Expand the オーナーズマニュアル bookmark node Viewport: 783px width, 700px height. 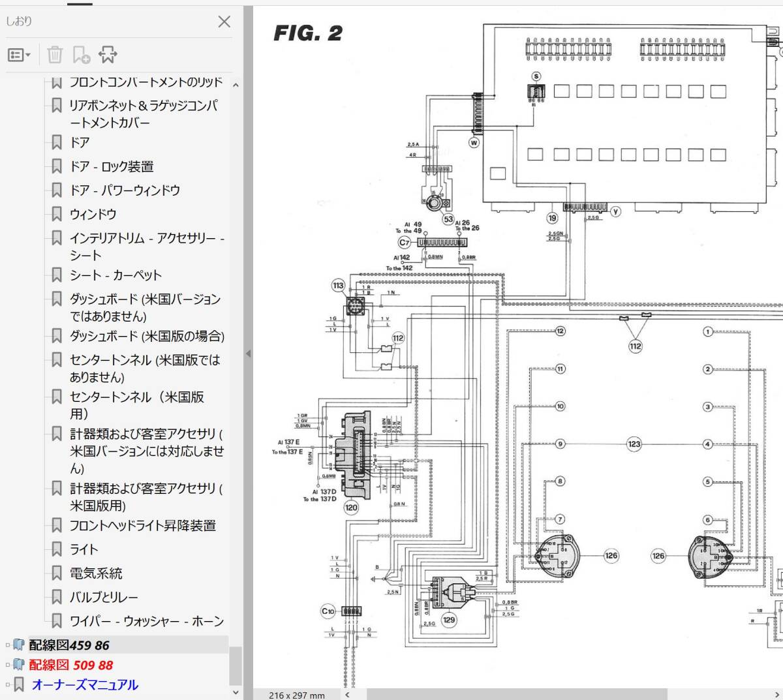pos(7,685)
